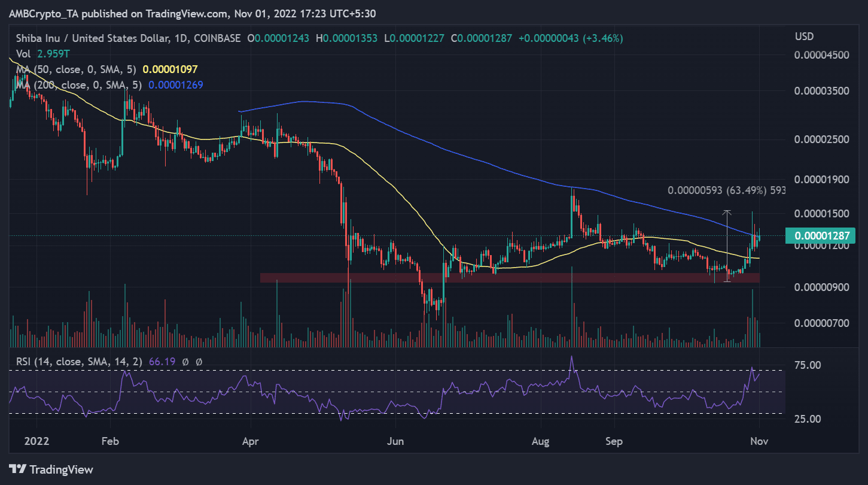
Task: Click the low value L0.00001227
Action: pos(415,38)
